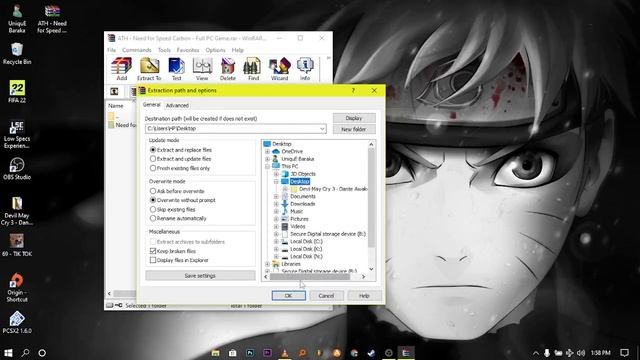Select Extract and replace files option

(180, 150)
